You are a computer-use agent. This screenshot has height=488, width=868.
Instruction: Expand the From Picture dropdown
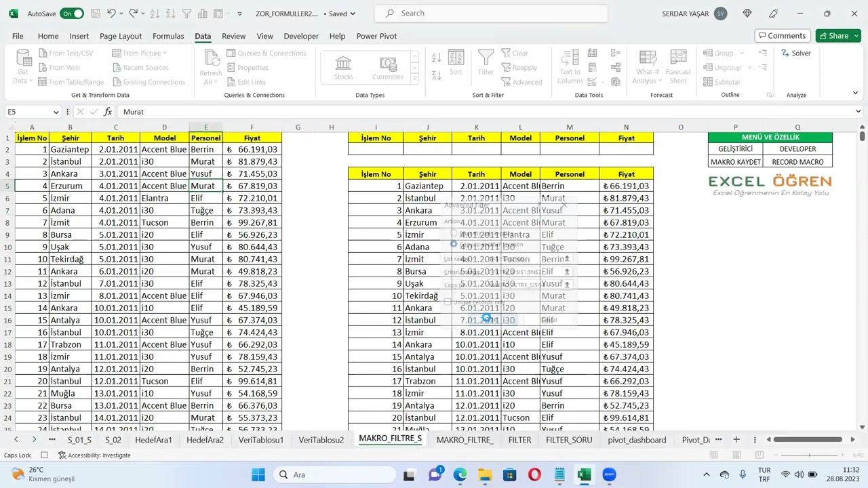coord(140,53)
